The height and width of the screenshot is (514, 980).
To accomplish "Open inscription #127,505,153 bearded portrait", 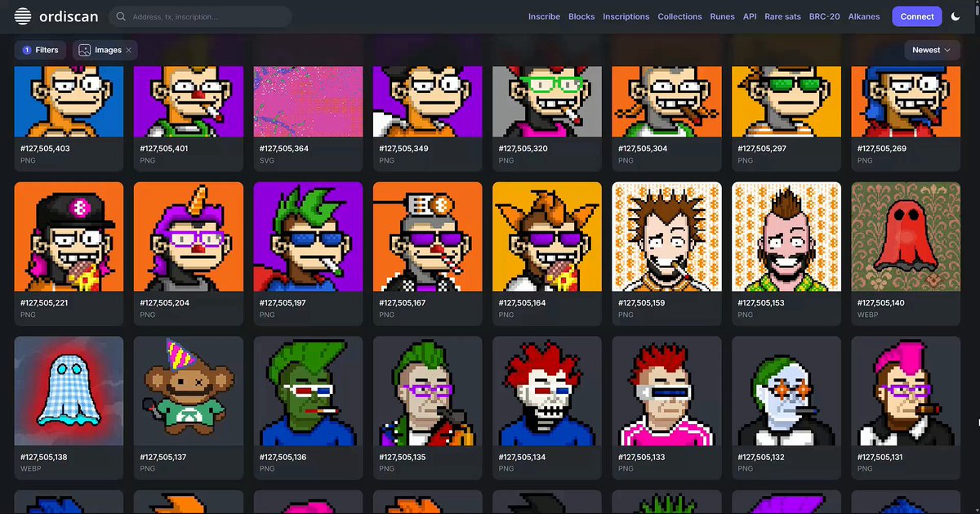I will (786, 236).
